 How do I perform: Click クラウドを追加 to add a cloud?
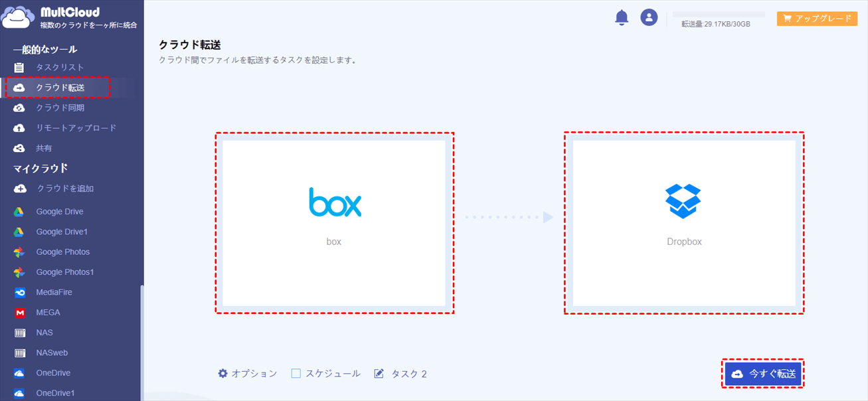[x=65, y=189]
